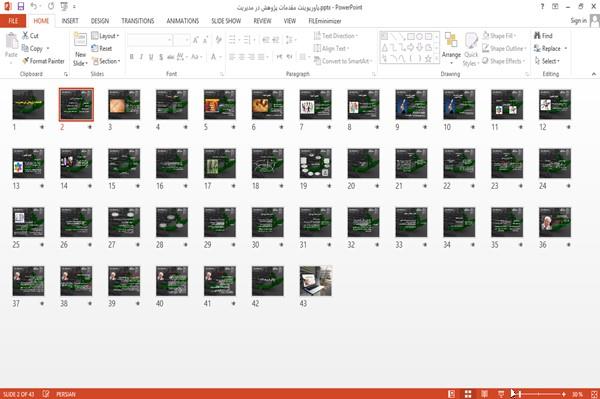The image size is (600, 399).
Task: Open the FILEminimizer tab
Action: (x=325, y=21)
